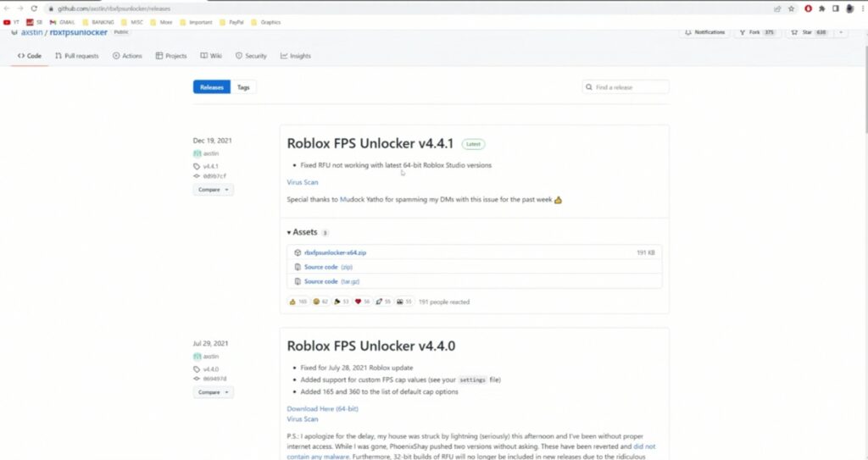The width and height of the screenshot is (868, 460).
Task: Open the Roblox FPS Unlocker v4.4.0 title
Action: [371, 346]
